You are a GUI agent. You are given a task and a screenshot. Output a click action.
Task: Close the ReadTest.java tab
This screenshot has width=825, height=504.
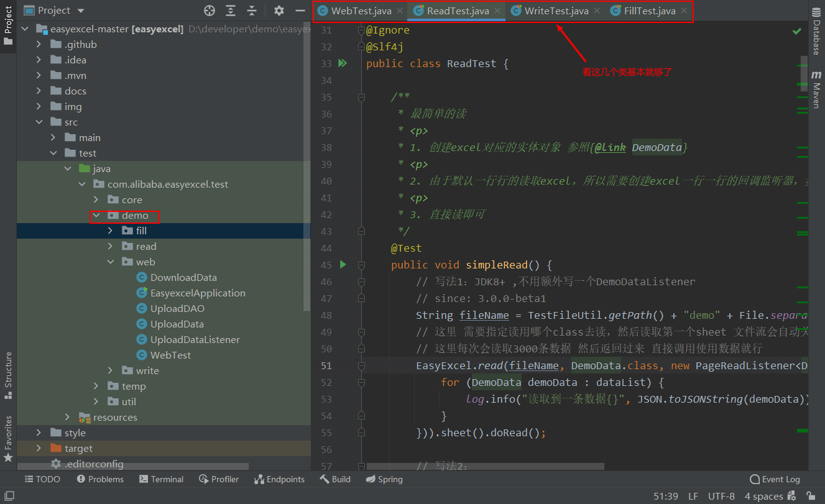[497, 11]
